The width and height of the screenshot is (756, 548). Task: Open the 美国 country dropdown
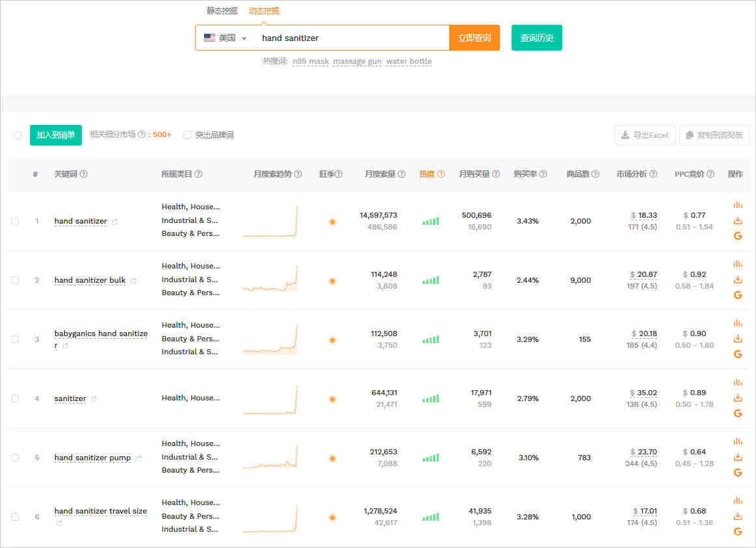[x=226, y=38]
